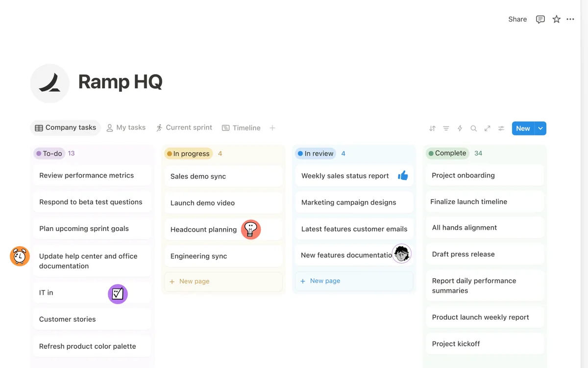Click the In review status label
The width and height of the screenshot is (588, 368).
point(315,154)
